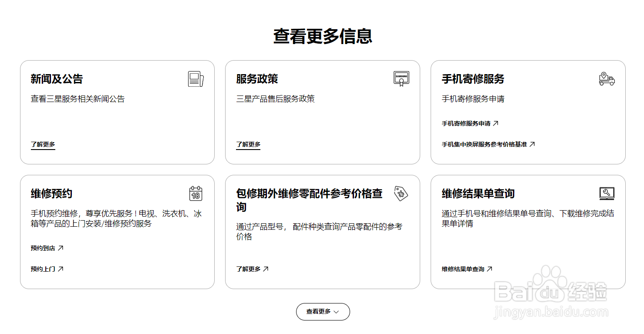Click the delivery truck icon in 手机寄修服务 card
644x334 pixels.
607,79
